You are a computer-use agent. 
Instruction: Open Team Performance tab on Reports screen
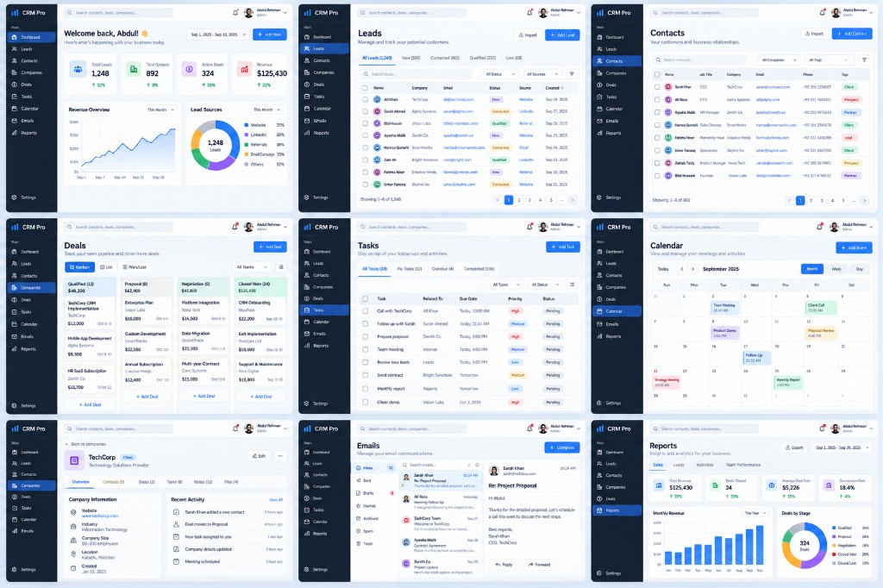point(742,465)
